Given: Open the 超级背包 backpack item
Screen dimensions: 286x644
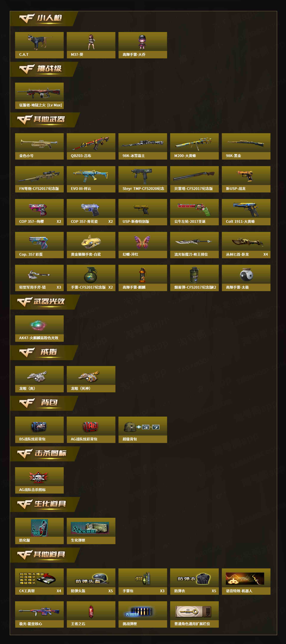Looking at the screenshot, I should (143, 430).
